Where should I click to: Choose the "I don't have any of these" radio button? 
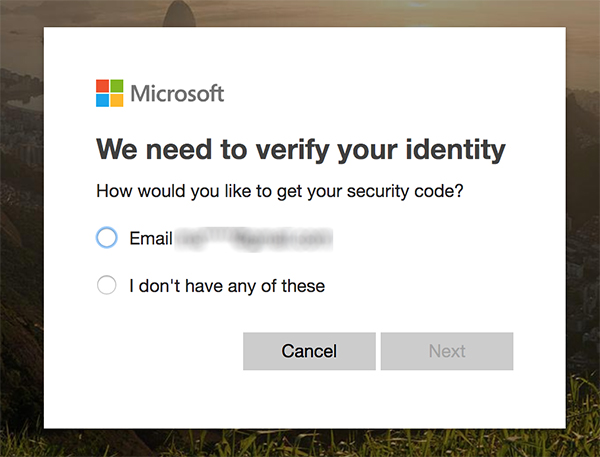[x=106, y=285]
